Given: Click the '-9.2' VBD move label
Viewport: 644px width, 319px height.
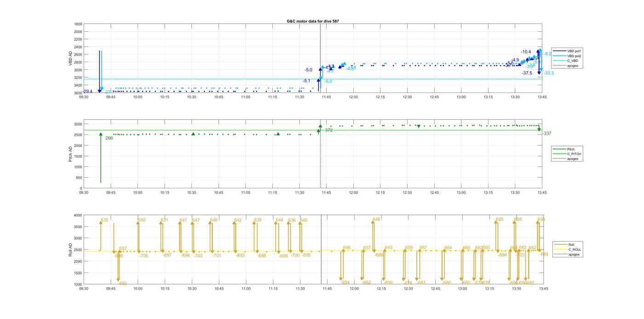Looking at the screenshot, I should 547,54.
